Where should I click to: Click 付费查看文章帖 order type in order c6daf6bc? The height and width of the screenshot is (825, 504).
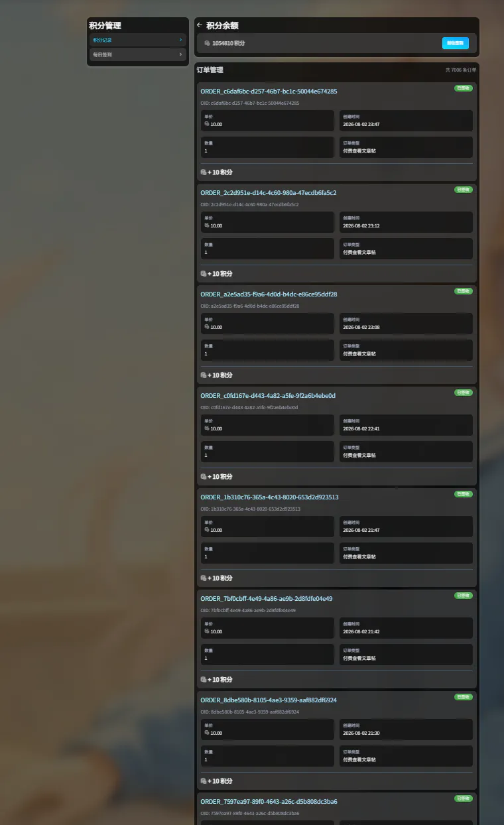(359, 151)
